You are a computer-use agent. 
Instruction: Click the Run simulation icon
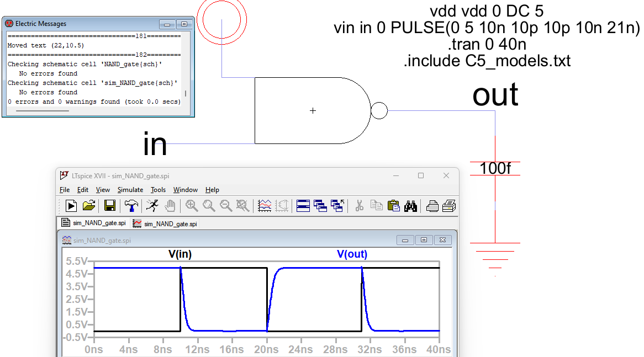[x=71, y=206]
